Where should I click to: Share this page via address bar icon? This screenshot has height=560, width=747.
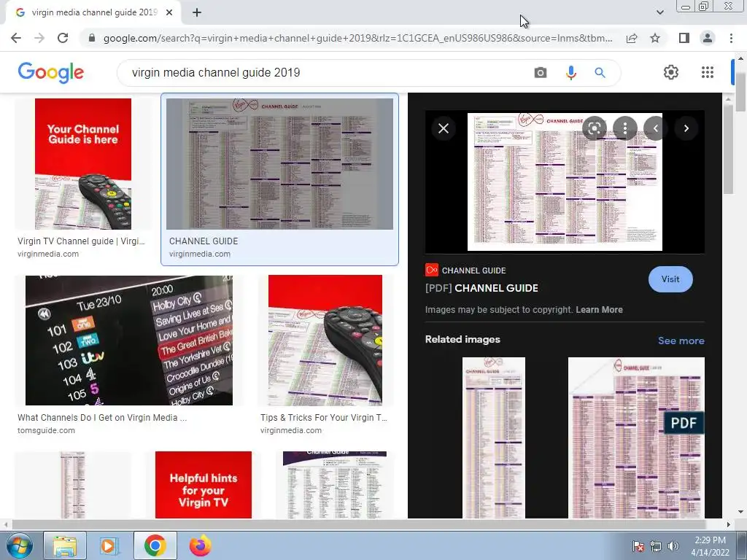(632, 38)
